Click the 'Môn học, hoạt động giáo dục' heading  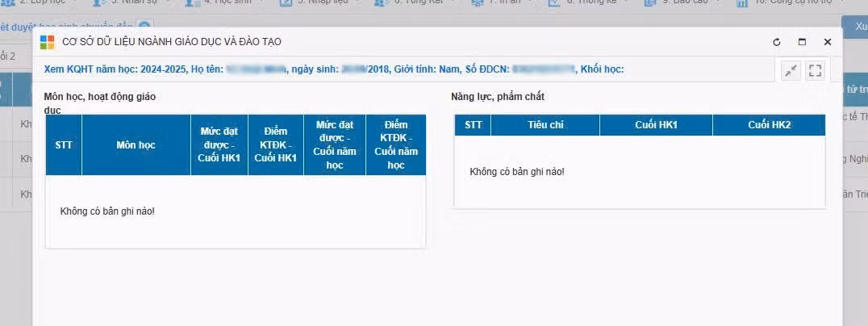[x=100, y=103]
